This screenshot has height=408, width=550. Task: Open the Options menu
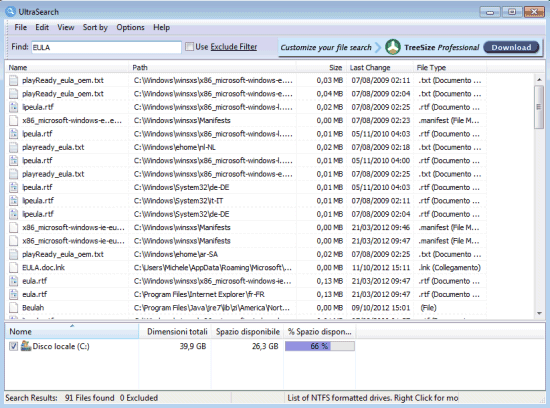click(x=130, y=27)
